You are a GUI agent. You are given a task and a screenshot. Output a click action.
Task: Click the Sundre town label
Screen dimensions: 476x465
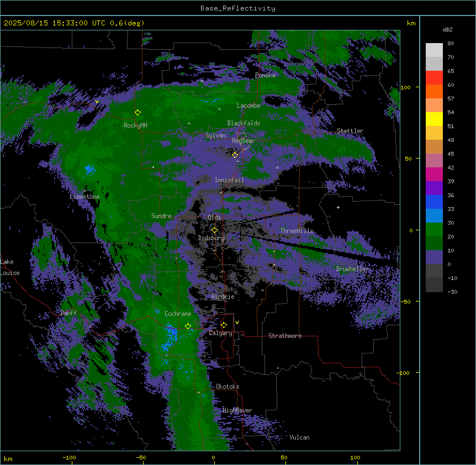(x=161, y=216)
